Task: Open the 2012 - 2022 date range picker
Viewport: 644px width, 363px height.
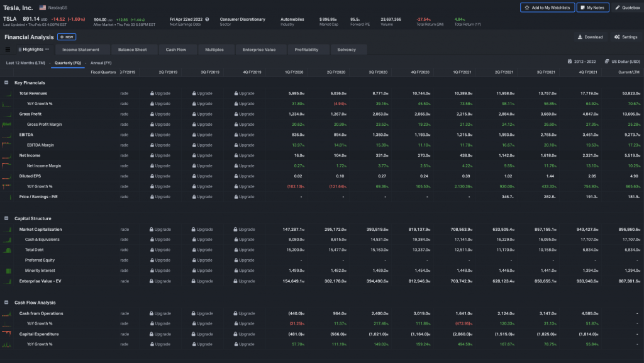Action: coord(582,62)
